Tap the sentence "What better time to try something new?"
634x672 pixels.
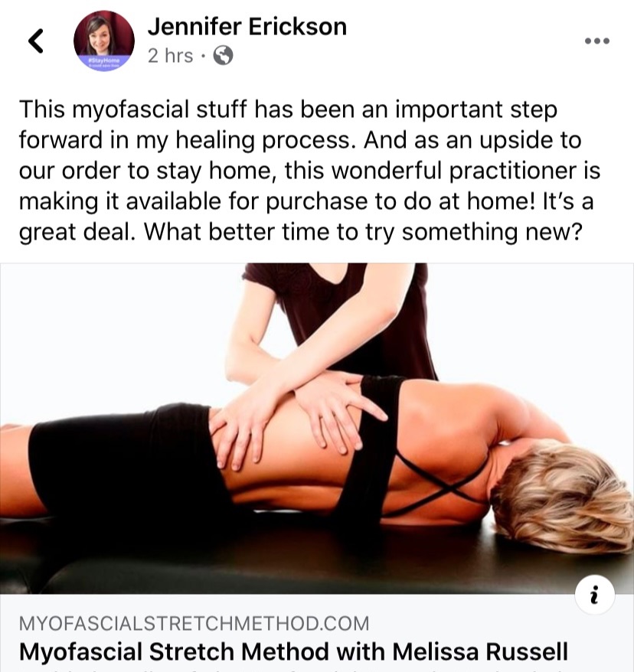coord(363,232)
